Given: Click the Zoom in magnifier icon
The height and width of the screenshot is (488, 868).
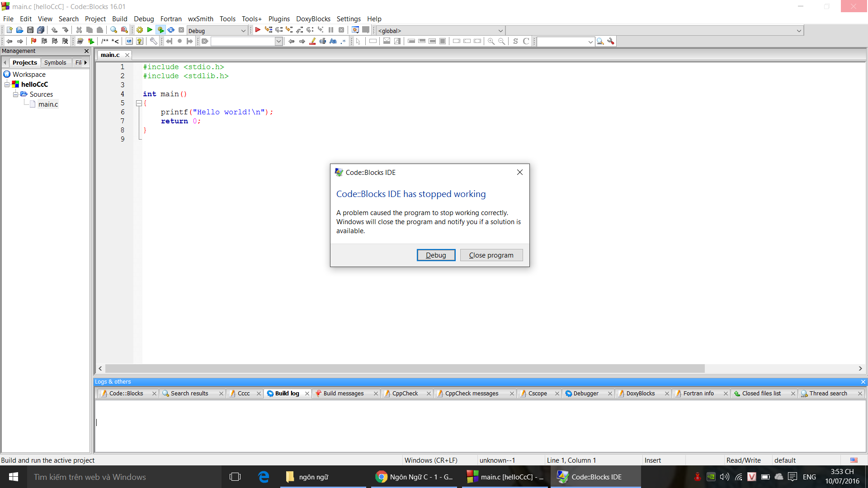Looking at the screenshot, I should point(491,41).
